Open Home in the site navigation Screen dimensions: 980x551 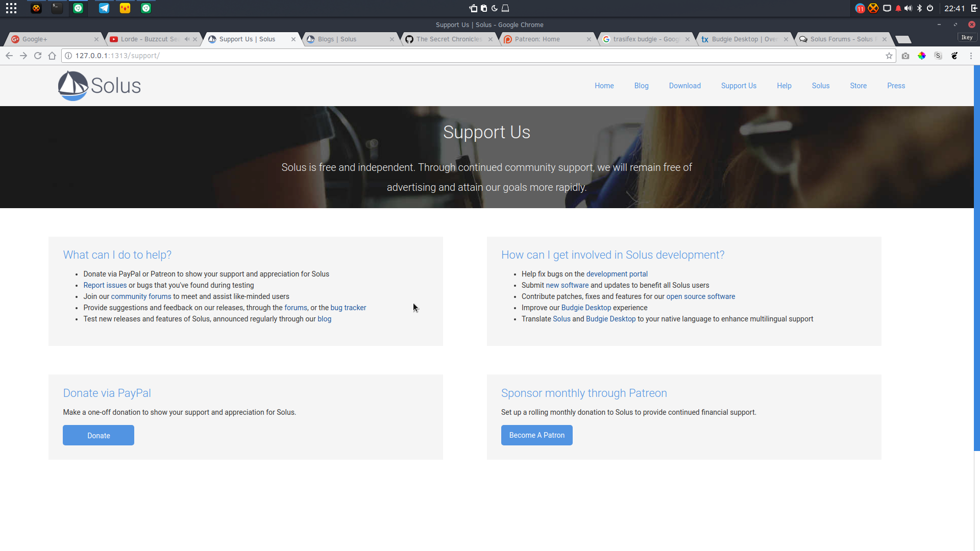[604, 86]
